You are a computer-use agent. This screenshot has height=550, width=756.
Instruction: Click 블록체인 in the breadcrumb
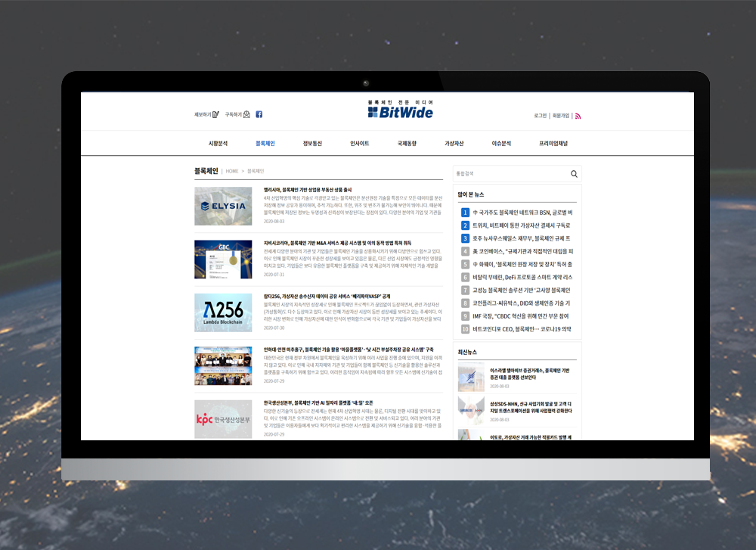click(256, 171)
